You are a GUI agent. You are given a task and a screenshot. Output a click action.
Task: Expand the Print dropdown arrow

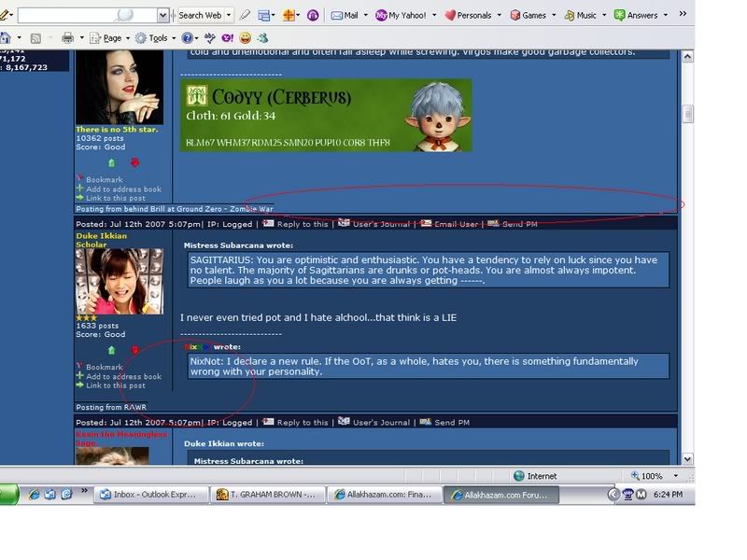[81, 38]
